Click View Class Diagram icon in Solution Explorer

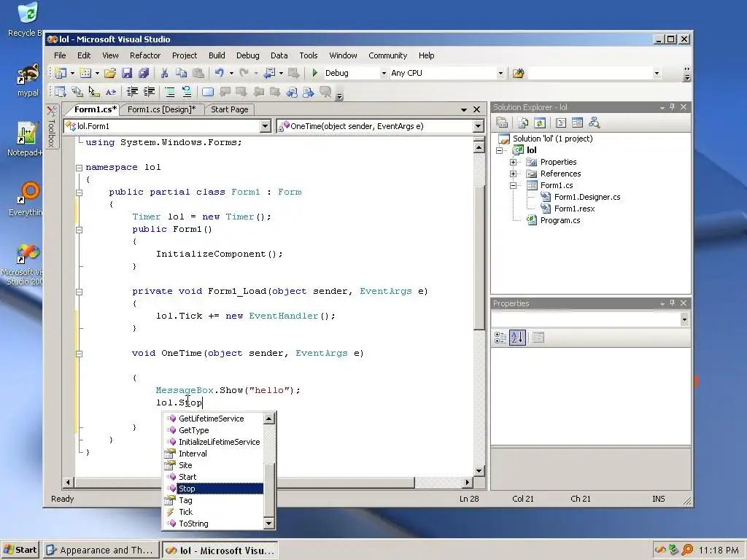(x=594, y=122)
